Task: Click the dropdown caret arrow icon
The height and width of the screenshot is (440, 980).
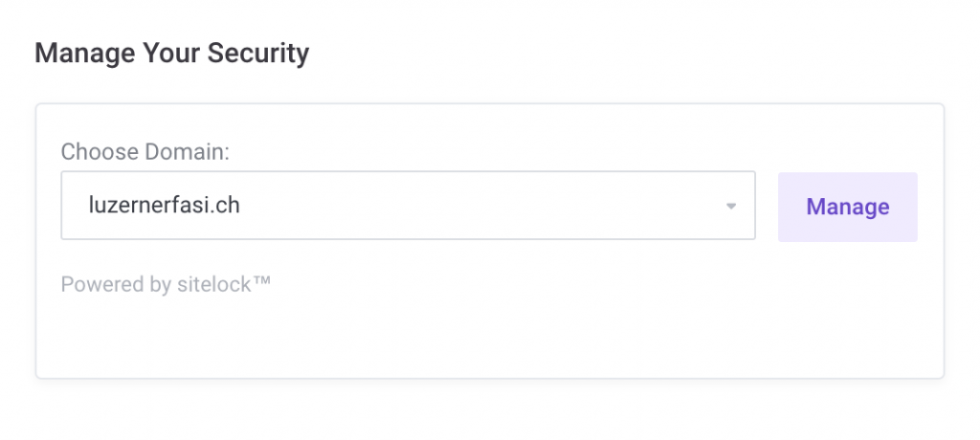Action: point(730,207)
